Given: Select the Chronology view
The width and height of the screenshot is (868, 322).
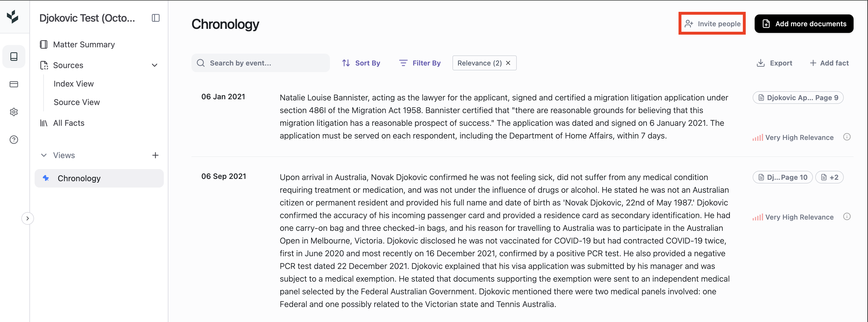Looking at the screenshot, I should 99,178.
